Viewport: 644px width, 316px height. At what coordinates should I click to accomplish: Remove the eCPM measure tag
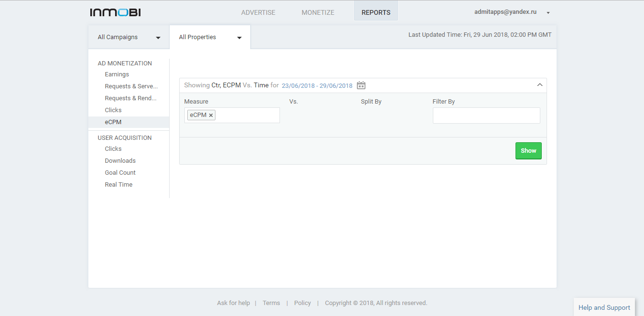211,115
